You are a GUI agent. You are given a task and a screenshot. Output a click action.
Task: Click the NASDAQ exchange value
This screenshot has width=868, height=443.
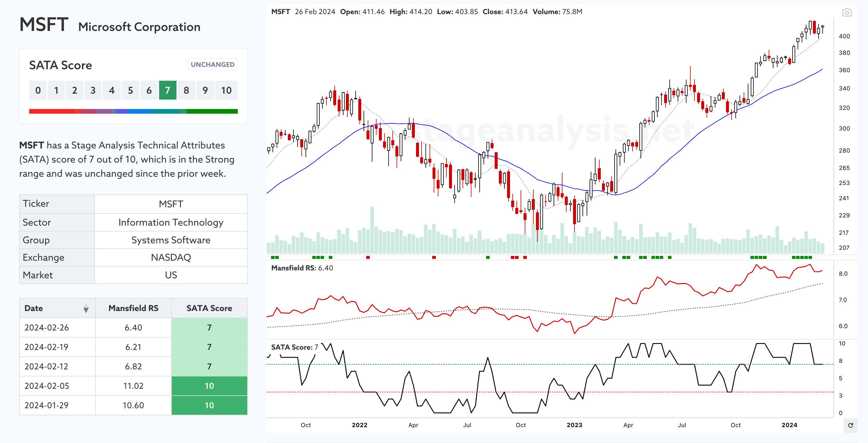pyautogui.click(x=171, y=257)
